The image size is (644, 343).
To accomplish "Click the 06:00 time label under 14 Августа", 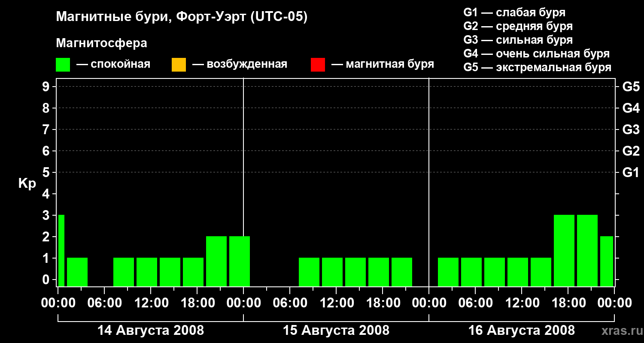I will (104, 303).
